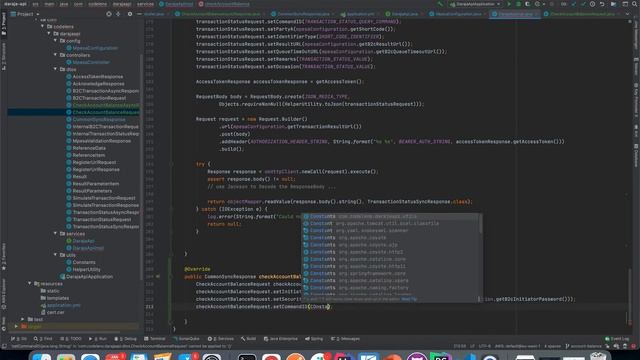Screen dimensions: 640x360
Task: Click the 4 spaces indent widget in the status bar
Action: click(552, 346)
